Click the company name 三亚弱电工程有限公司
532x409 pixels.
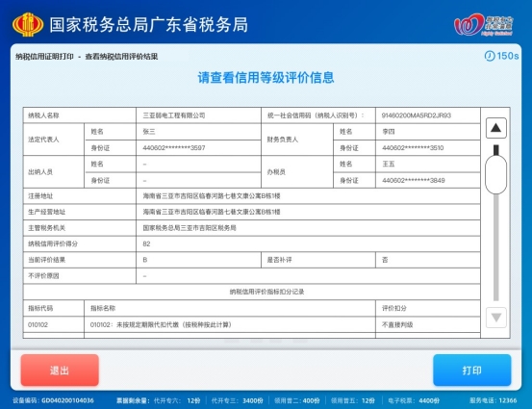coord(174,115)
